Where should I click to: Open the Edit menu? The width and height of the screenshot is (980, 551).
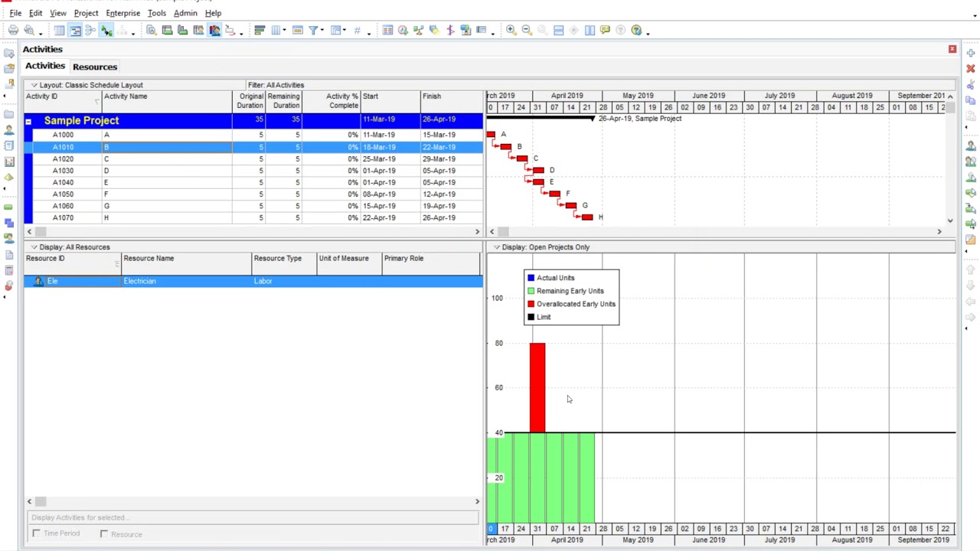click(35, 13)
